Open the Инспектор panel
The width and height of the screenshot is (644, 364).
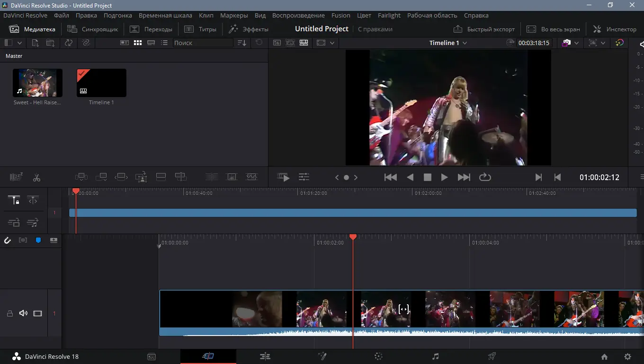click(x=615, y=29)
